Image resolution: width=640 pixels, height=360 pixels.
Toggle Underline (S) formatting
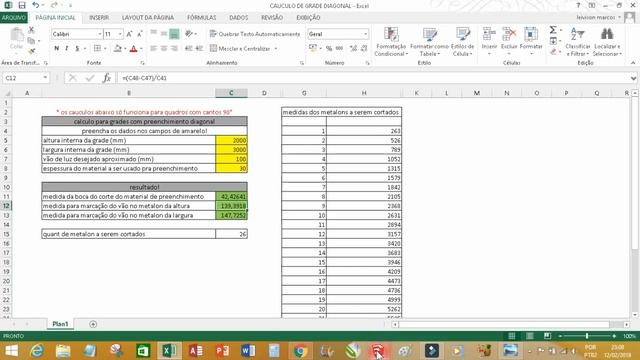click(x=77, y=49)
